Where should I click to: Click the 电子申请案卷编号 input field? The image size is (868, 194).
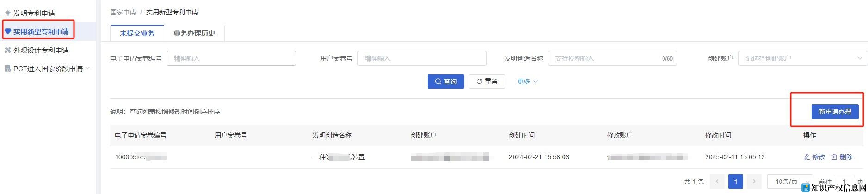[x=231, y=58]
